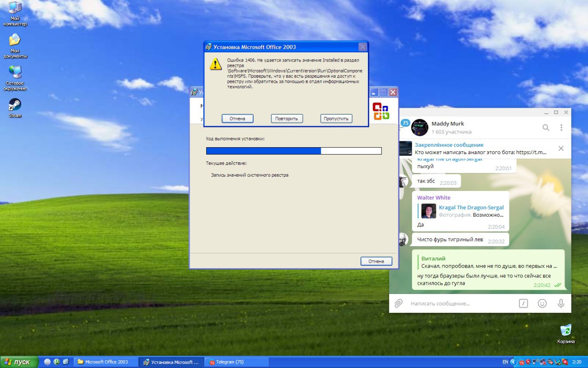
Task: Click the taskbar clock showing 2:20
Action: click(577, 362)
